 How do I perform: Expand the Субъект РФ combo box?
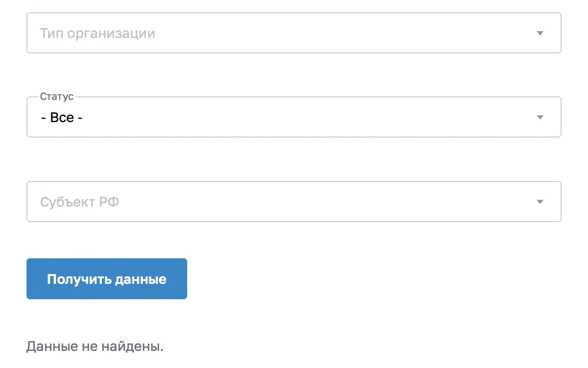click(x=294, y=202)
